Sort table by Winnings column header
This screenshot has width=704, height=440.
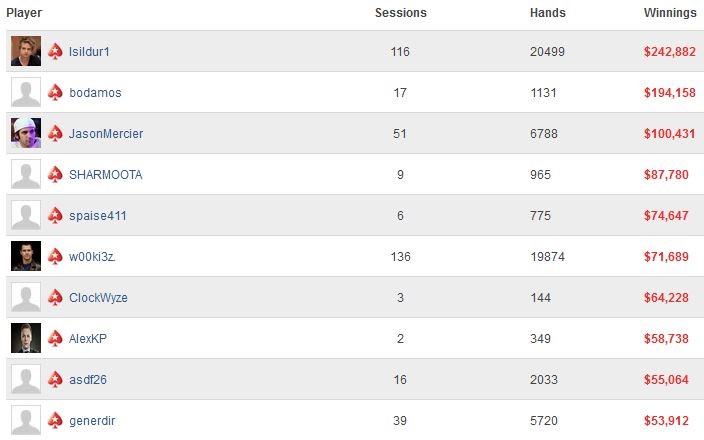pyautogui.click(x=670, y=13)
